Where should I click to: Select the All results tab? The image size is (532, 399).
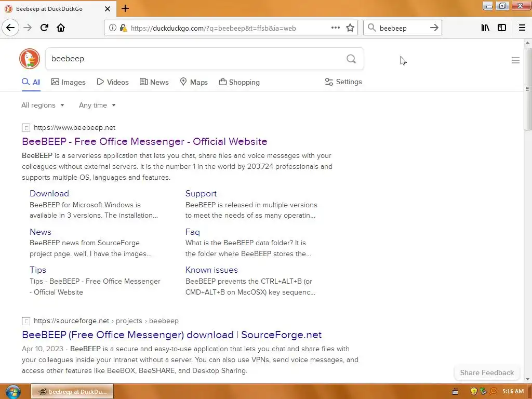[x=31, y=82]
